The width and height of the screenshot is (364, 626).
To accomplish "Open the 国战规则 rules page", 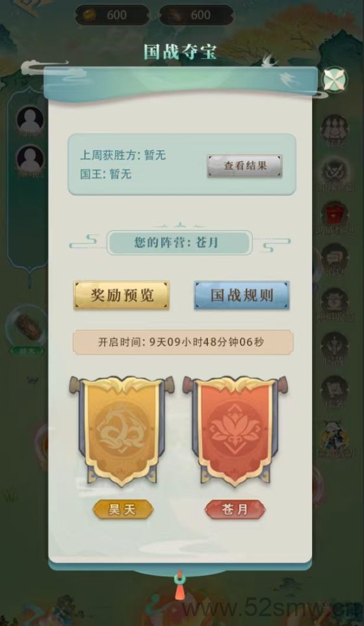I will pyautogui.click(x=242, y=295).
